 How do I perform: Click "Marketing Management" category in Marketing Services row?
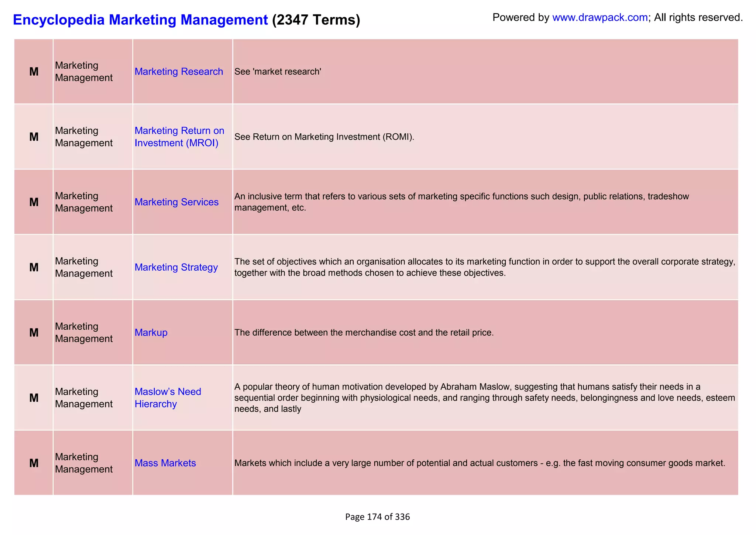tap(84, 202)
